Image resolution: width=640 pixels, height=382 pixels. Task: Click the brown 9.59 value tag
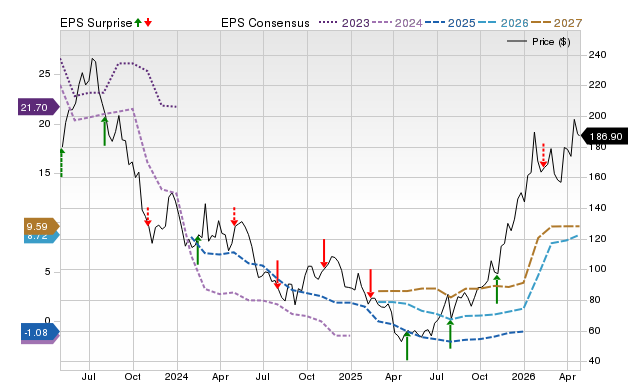coord(41,226)
